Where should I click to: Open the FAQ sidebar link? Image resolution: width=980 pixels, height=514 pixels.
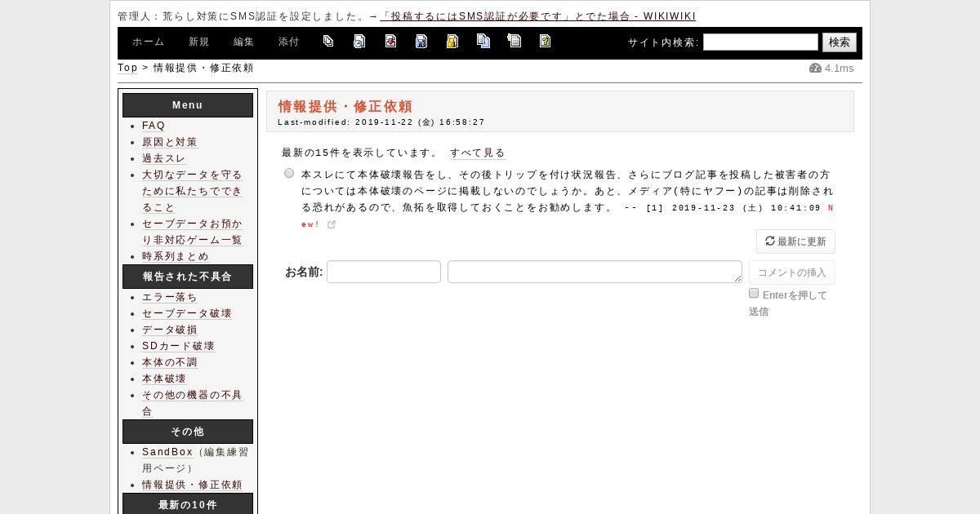click(154, 126)
